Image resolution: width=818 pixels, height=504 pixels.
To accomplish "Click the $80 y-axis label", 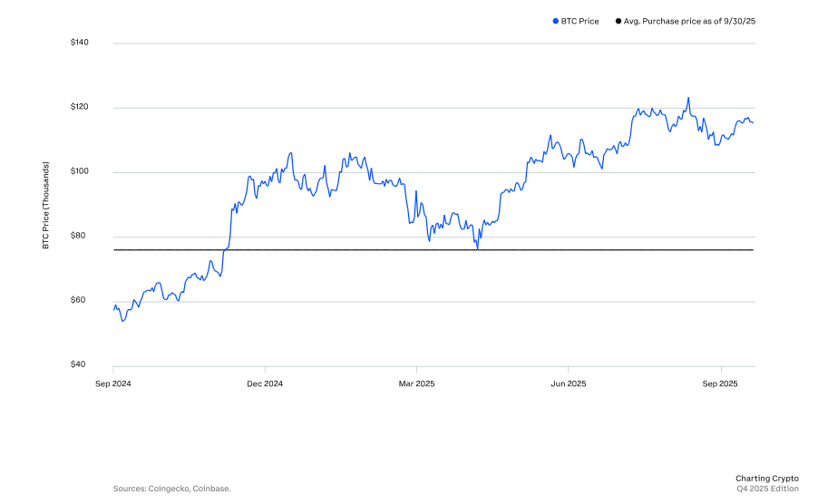I will pos(81,236).
